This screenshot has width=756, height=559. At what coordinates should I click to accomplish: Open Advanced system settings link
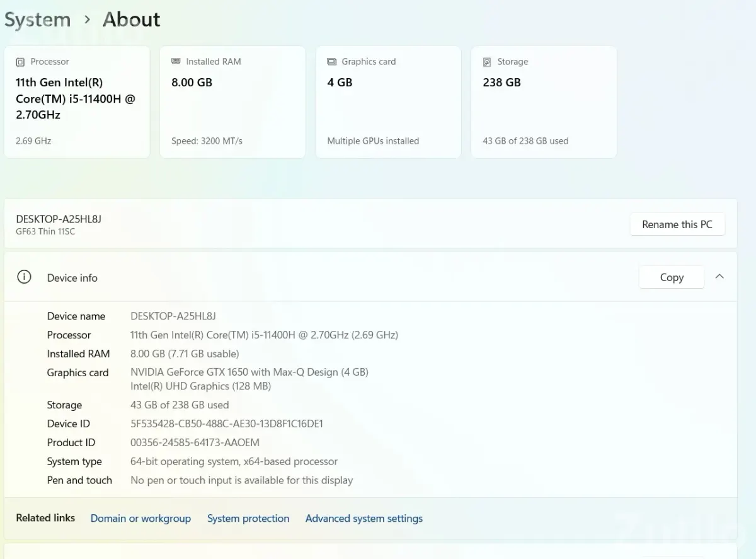pyautogui.click(x=364, y=518)
